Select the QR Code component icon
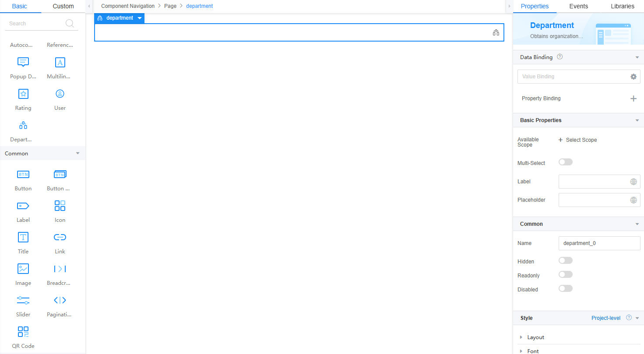The width and height of the screenshot is (644, 354). [x=23, y=332]
